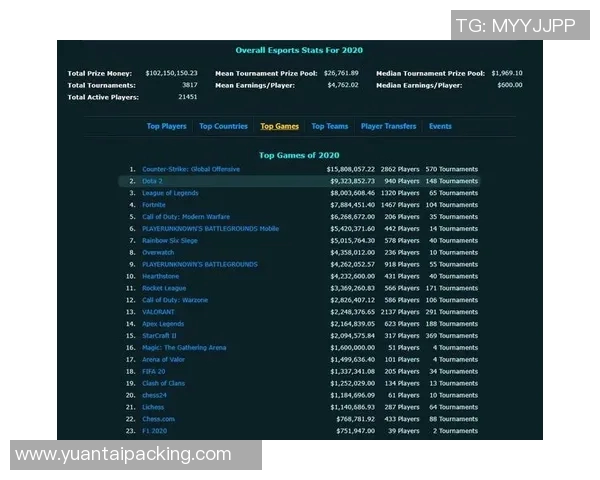Click the Dota 2 game link

(x=153, y=181)
